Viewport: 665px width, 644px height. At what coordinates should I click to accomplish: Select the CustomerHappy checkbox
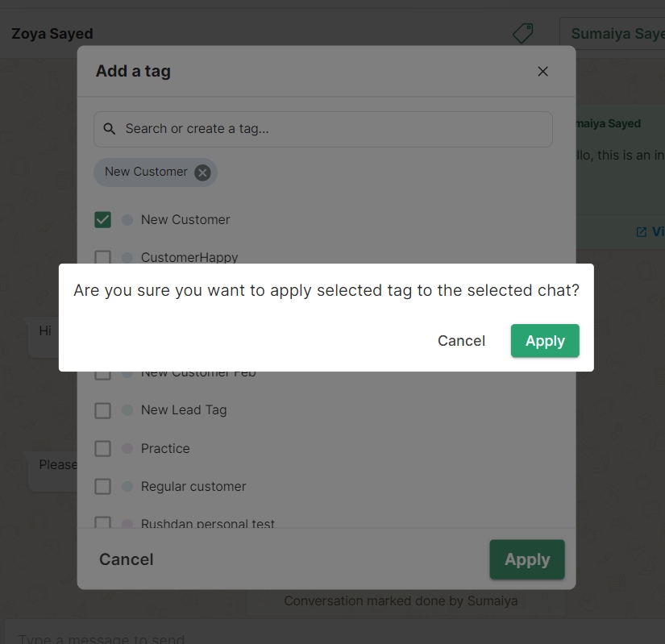(x=102, y=258)
